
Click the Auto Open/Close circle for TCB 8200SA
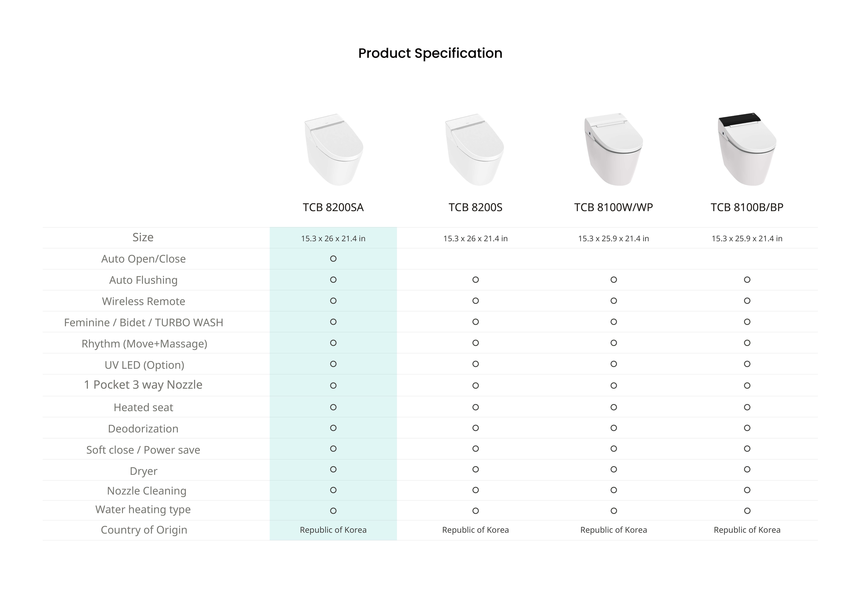point(333,259)
